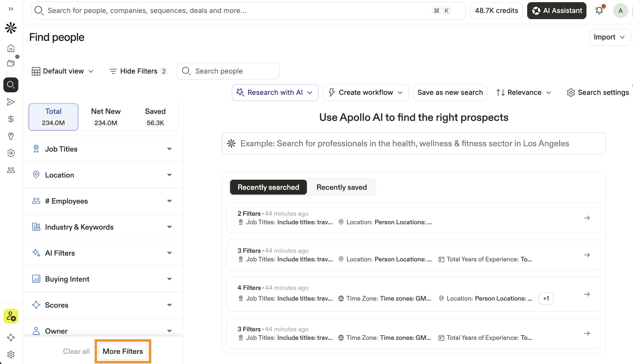Viewport: 633px width, 364px height.
Task: Switch to Recently saved tab
Action: coord(342,187)
